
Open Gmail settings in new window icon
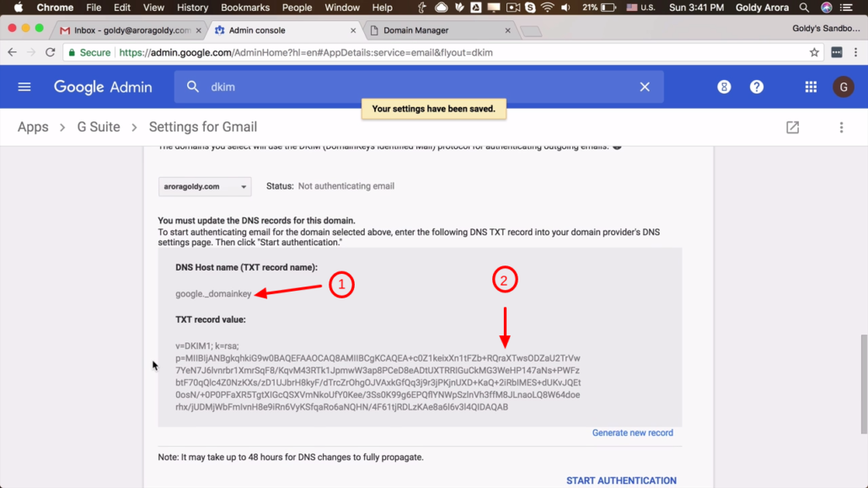pyautogui.click(x=792, y=127)
